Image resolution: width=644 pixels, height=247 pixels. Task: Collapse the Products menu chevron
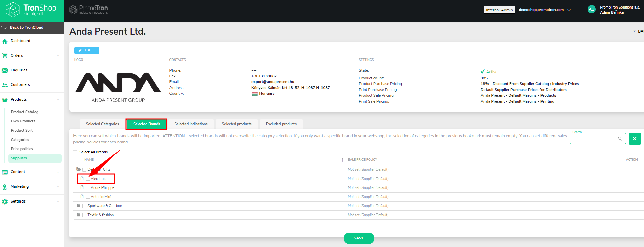coord(58,100)
